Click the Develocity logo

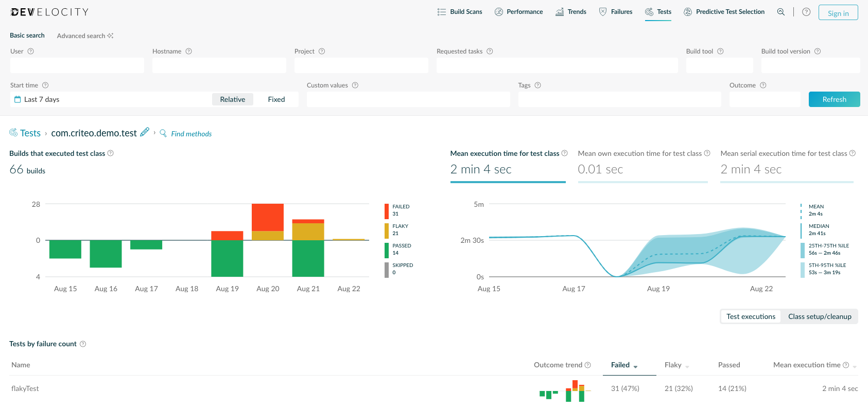point(49,12)
